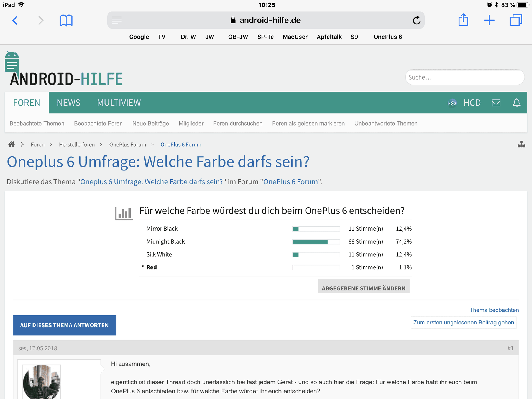Open the SP-Te bookmark
This screenshot has width=532, height=399.
tap(265, 37)
